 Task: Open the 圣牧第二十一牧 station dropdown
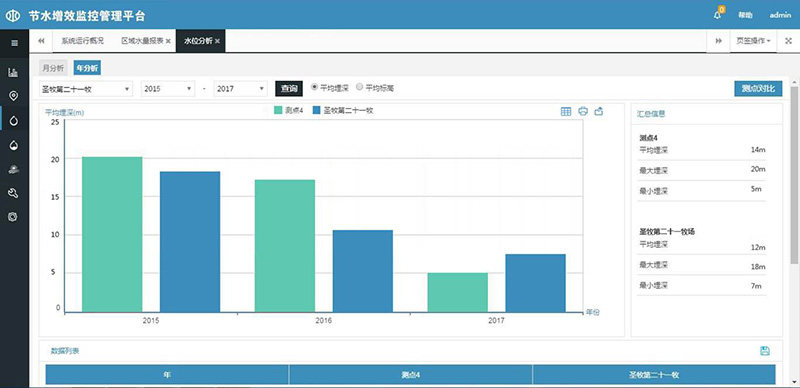86,89
